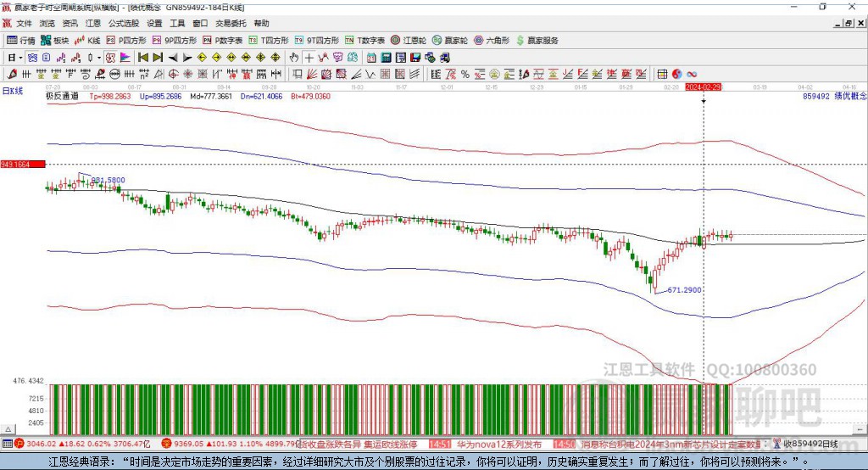Image resolution: width=868 pixels, height=470 pixels.
Task: Open the 行情 market quotes view
Action: (21, 40)
